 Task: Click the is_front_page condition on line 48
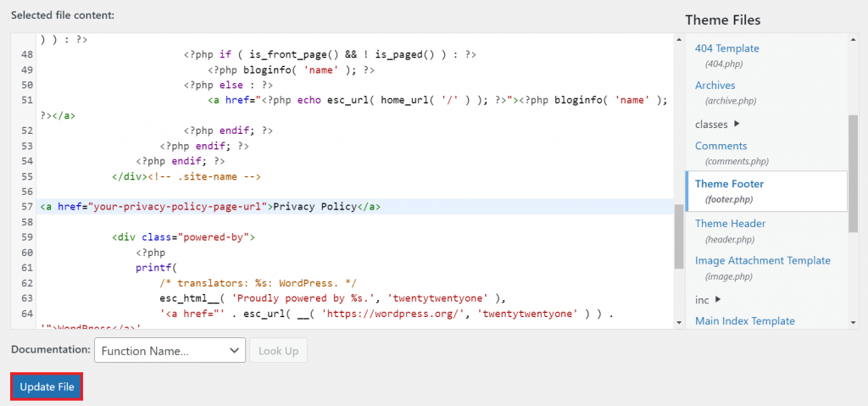pyautogui.click(x=330, y=54)
